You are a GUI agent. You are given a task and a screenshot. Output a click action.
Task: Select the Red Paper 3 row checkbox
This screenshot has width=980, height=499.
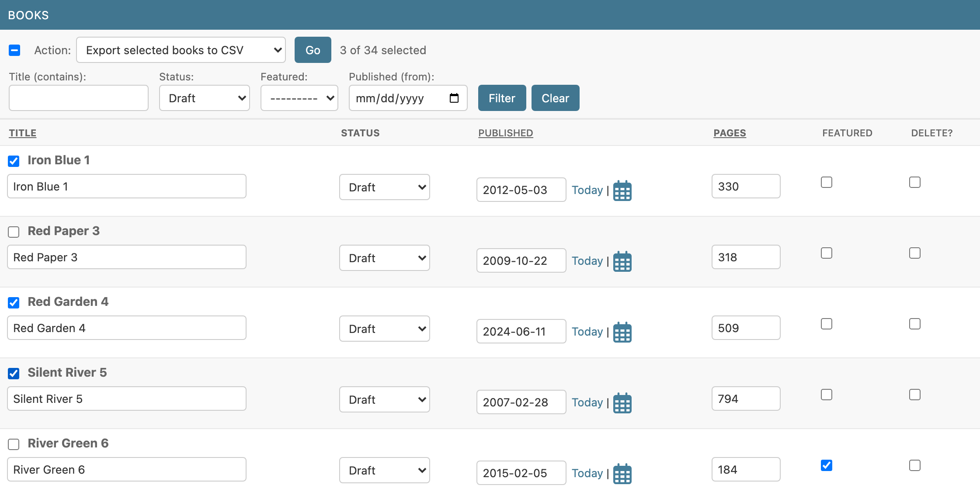14,232
